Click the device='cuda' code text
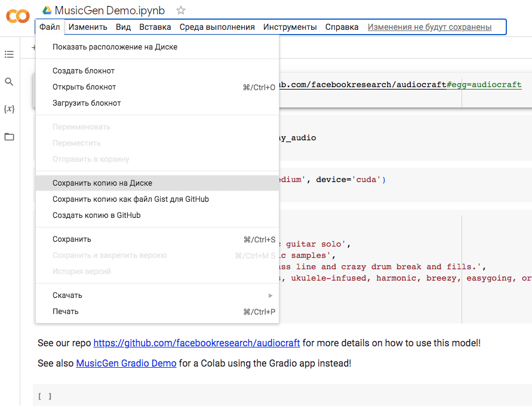The height and width of the screenshot is (406, 532). 350,180
